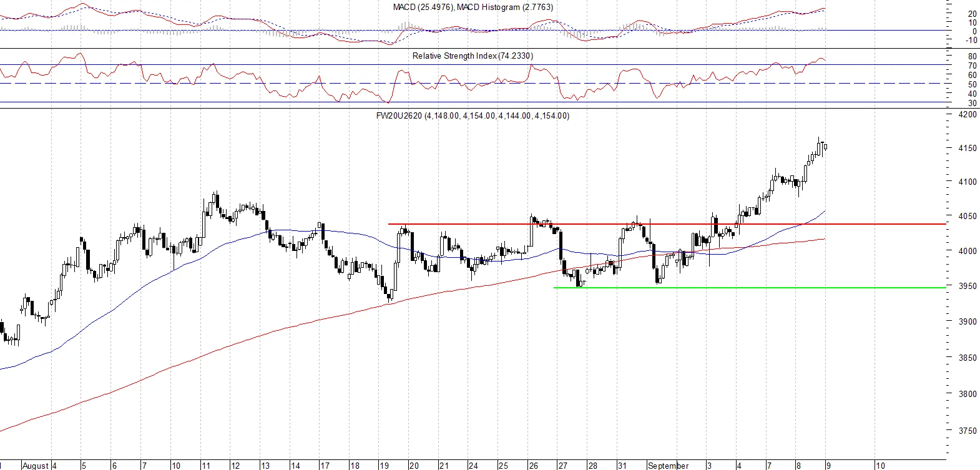Viewport: 980px width, 470px height.
Task: Select date 13 on the time axis
Action: pyautogui.click(x=265, y=465)
